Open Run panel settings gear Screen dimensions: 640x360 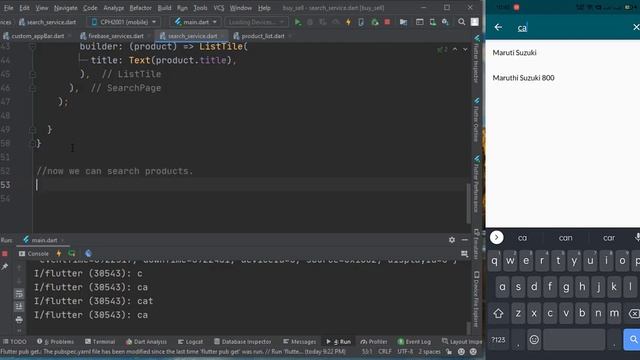(x=452, y=240)
